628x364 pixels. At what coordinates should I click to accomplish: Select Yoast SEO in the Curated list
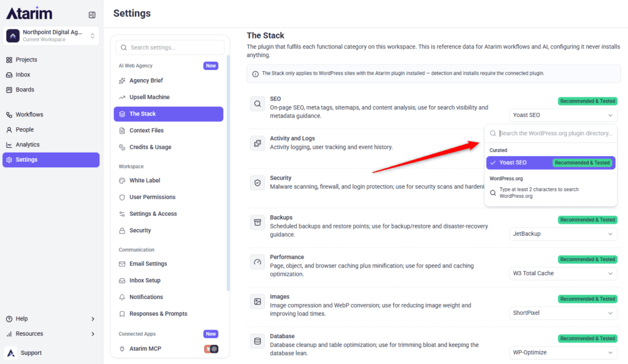coord(551,163)
